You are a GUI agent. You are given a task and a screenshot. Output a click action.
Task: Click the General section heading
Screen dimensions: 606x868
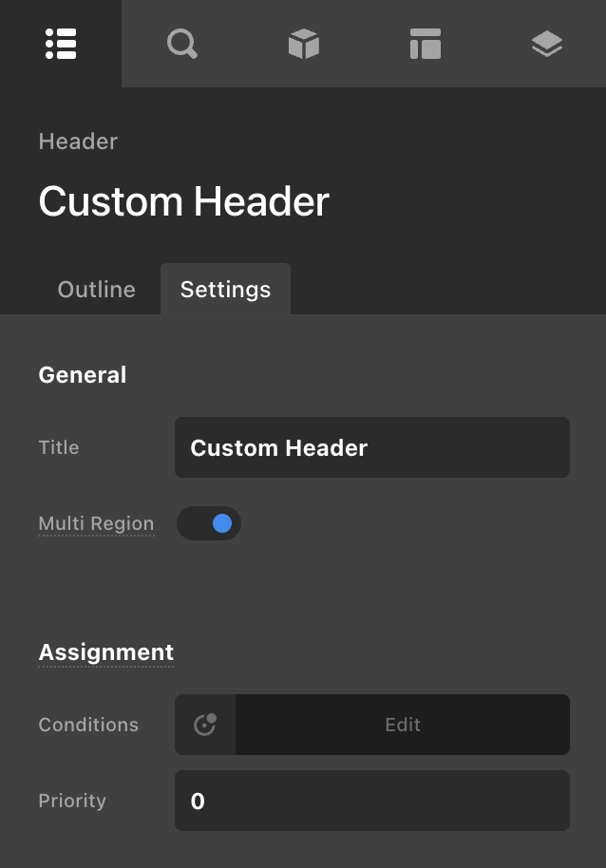(82, 375)
